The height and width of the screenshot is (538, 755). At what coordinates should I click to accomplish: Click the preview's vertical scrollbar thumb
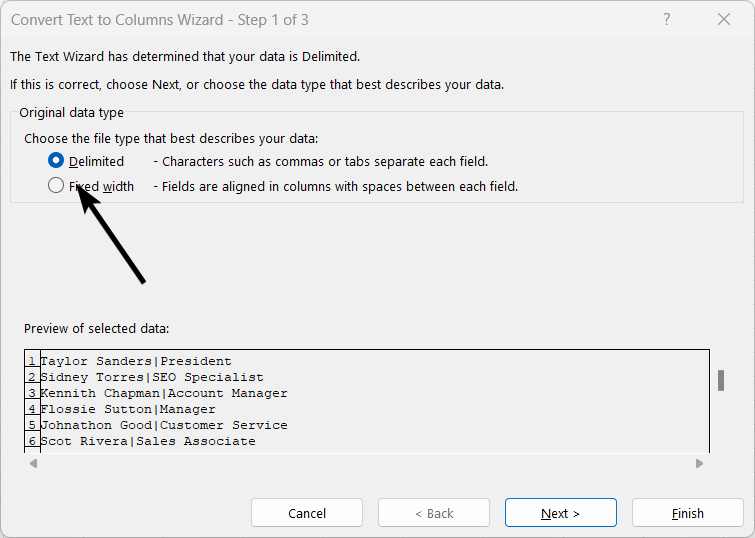coord(720,380)
